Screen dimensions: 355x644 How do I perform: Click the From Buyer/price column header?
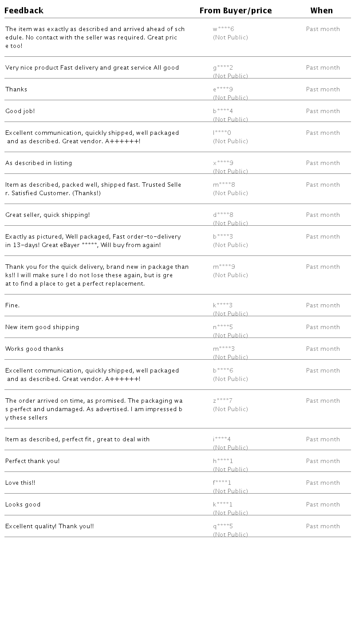(x=235, y=11)
